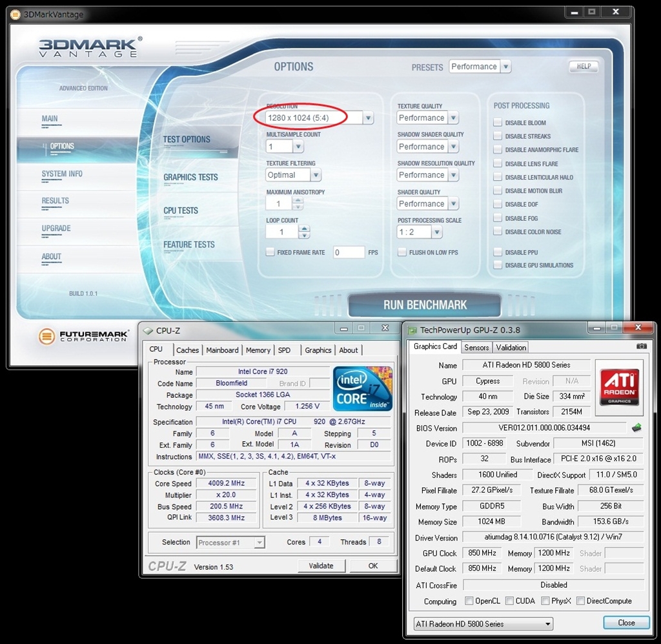Open the Graphics tab in CPU-Z
The width and height of the screenshot is (661, 644).
pos(318,350)
